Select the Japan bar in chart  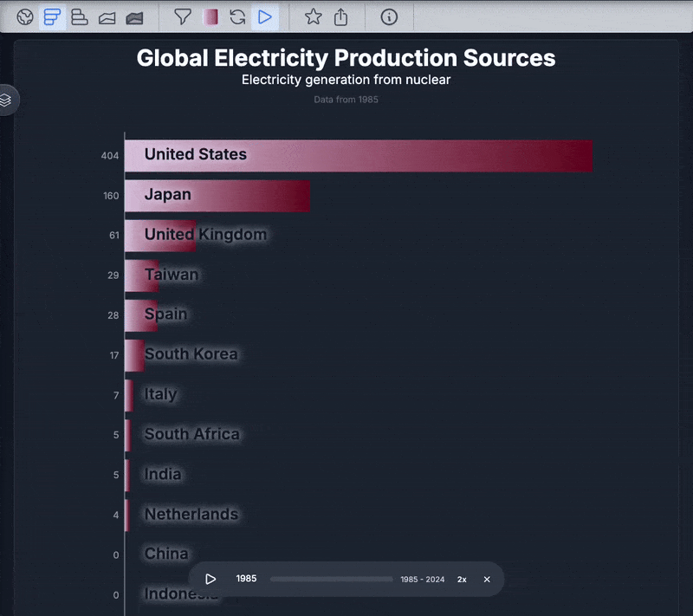[217, 196]
